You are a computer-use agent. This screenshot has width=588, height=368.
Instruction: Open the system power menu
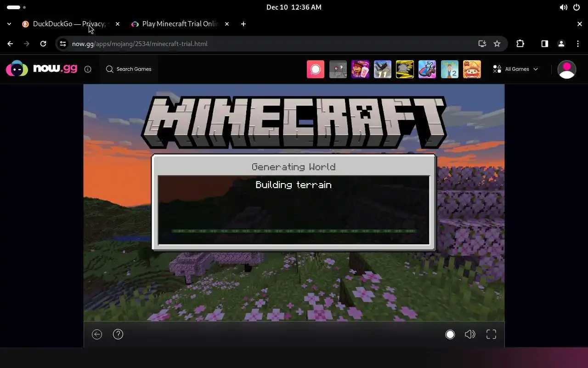[577, 7]
